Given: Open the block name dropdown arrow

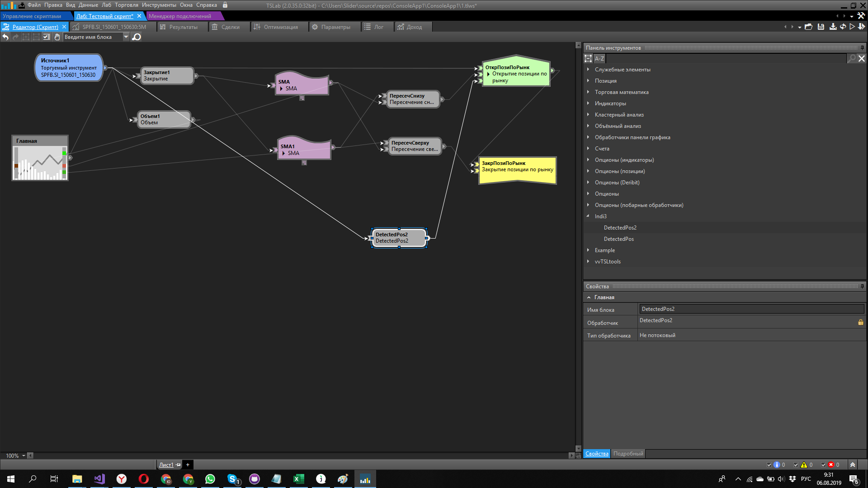Looking at the screenshot, I should tap(126, 37).
